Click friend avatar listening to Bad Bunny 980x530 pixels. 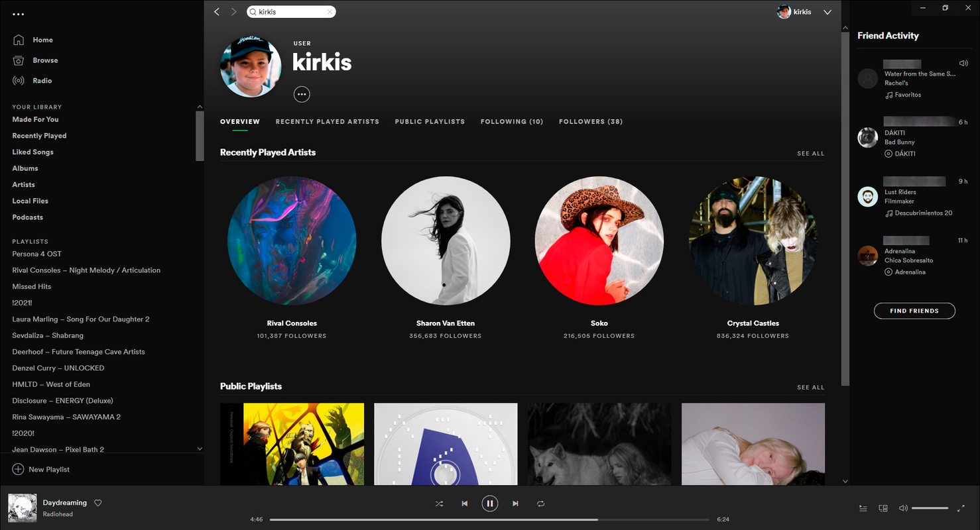868,138
